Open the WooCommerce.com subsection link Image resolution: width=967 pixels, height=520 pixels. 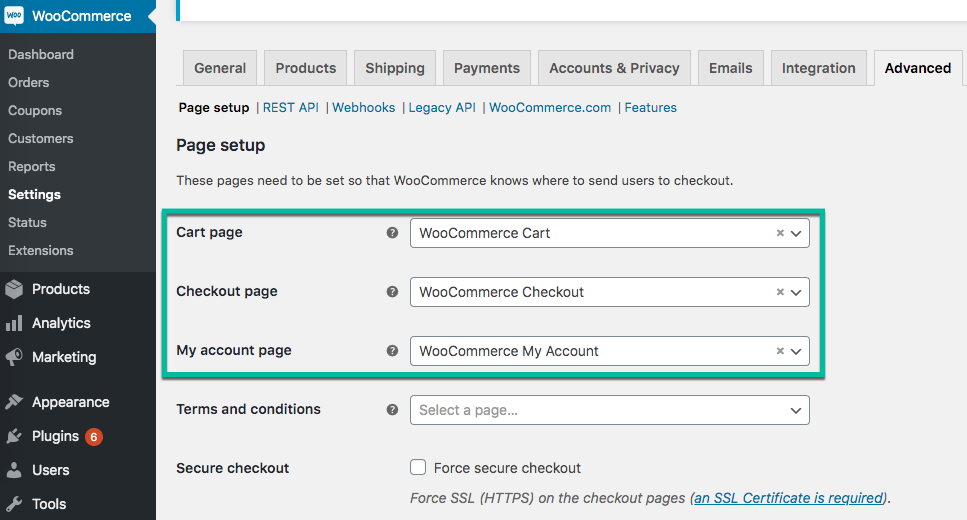(550, 107)
